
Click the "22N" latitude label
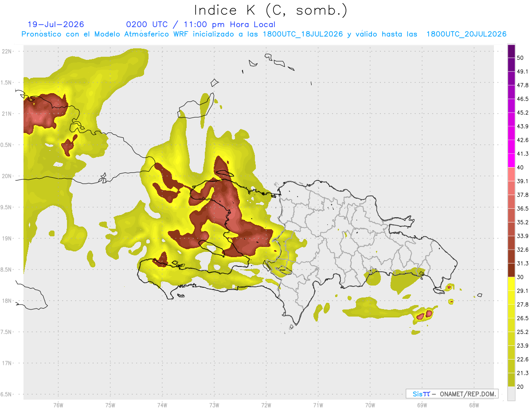[7, 51]
